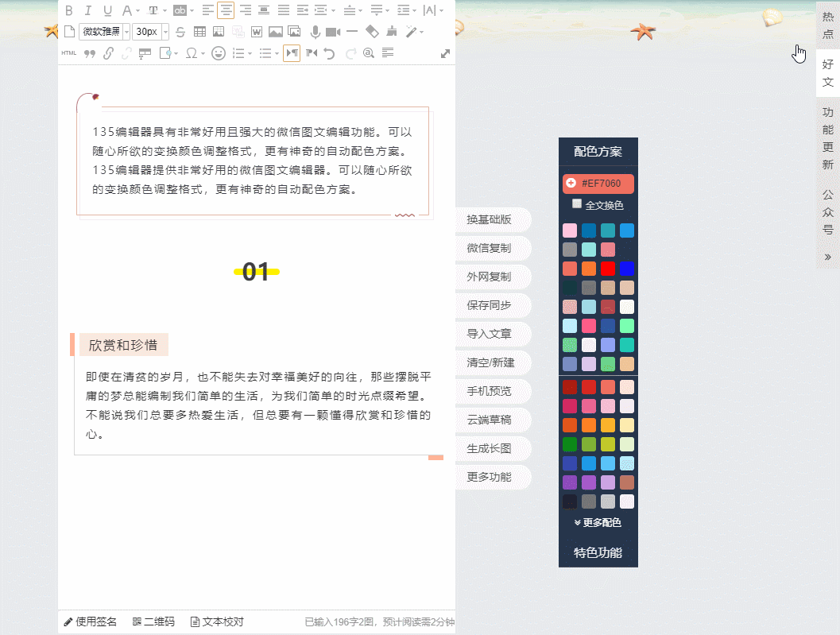
Task: Open the emoji picker
Action: 218,53
